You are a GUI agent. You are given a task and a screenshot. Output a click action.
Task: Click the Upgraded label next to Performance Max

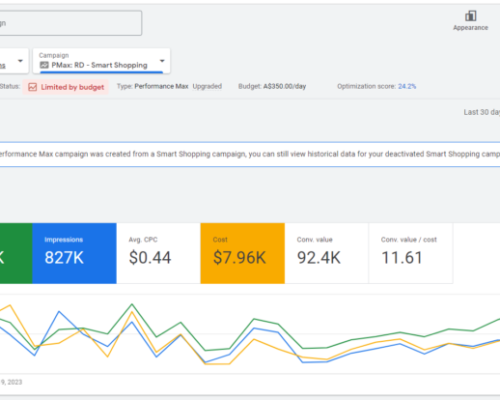(x=207, y=86)
